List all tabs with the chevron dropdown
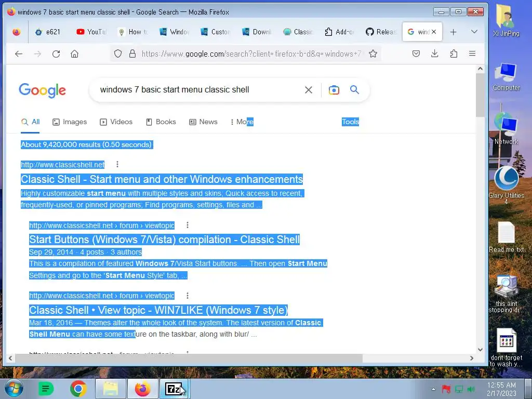 click(474, 32)
